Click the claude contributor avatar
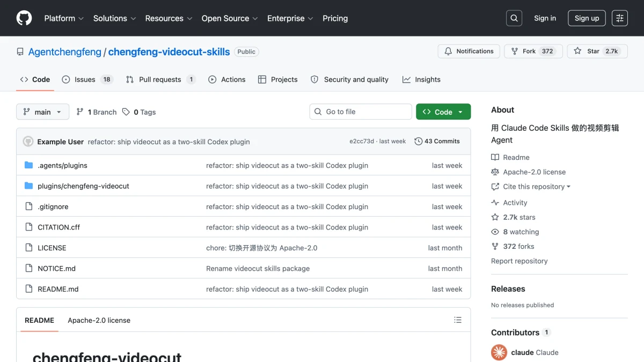The width and height of the screenshot is (644, 362). (499, 352)
